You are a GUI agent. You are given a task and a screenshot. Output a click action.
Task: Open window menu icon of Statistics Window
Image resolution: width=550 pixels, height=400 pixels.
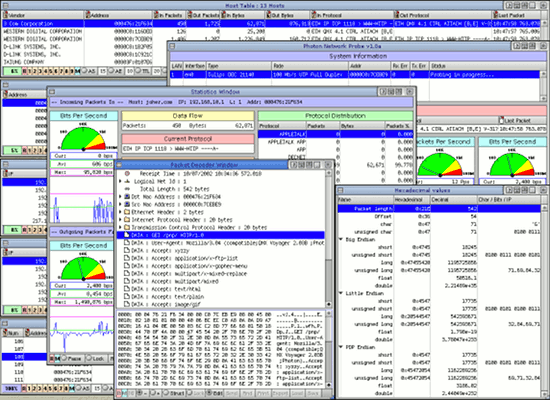52,92
